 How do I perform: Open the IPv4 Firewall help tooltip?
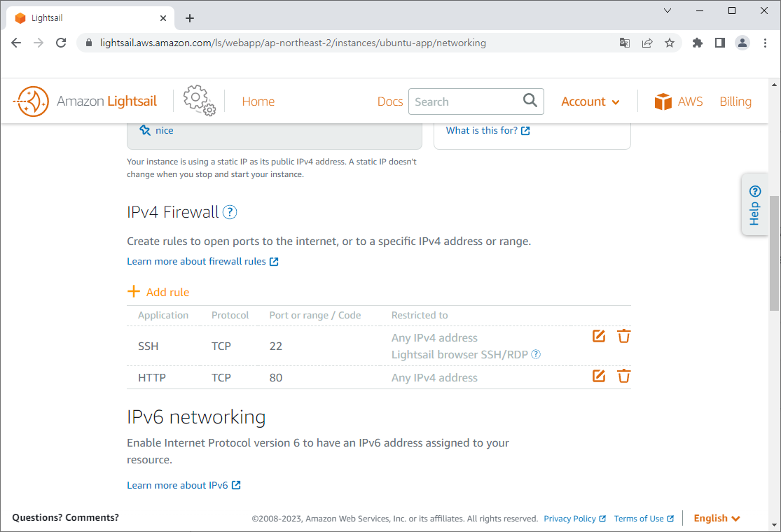(229, 211)
